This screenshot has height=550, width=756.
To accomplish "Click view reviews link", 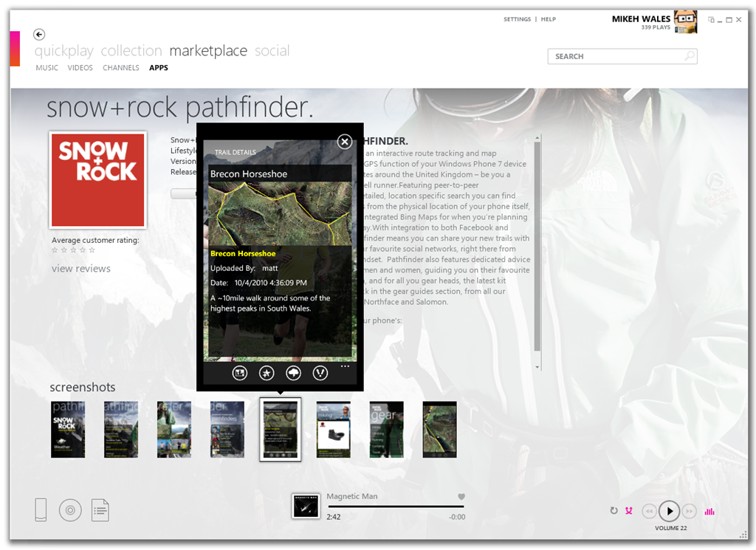I will tap(81, 269).
